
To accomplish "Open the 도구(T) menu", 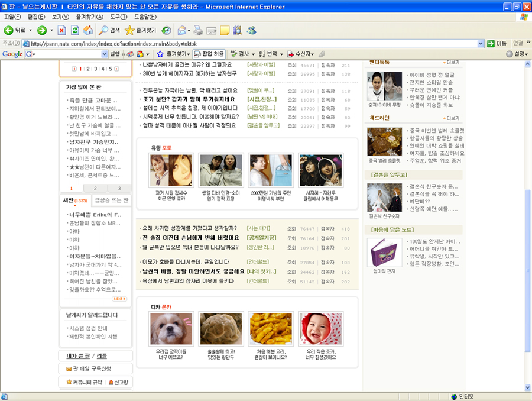I will [118, 17].
